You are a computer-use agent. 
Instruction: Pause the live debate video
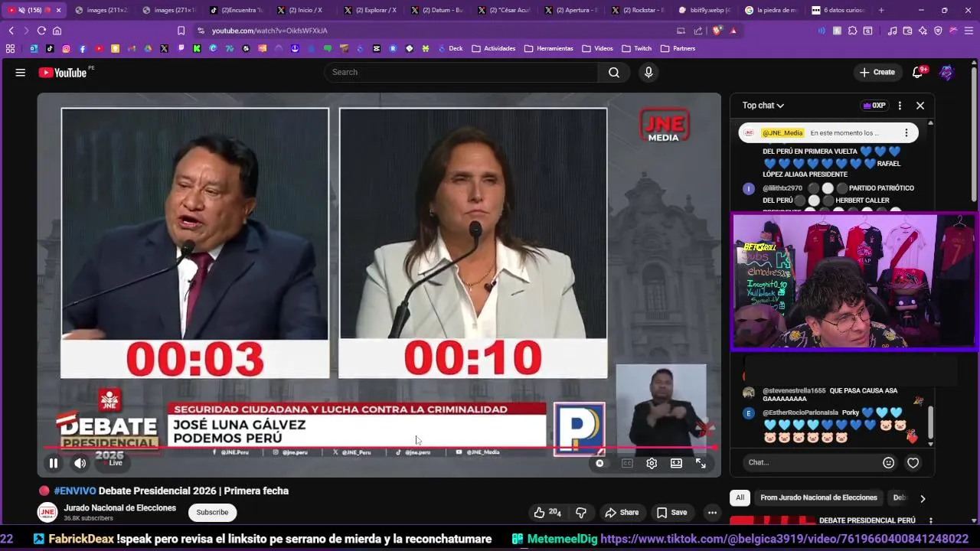pyautogui.click(x=54, y=463)
